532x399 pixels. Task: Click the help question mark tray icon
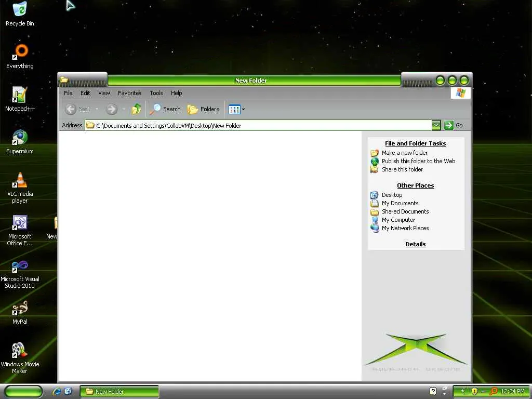[433, 391]
